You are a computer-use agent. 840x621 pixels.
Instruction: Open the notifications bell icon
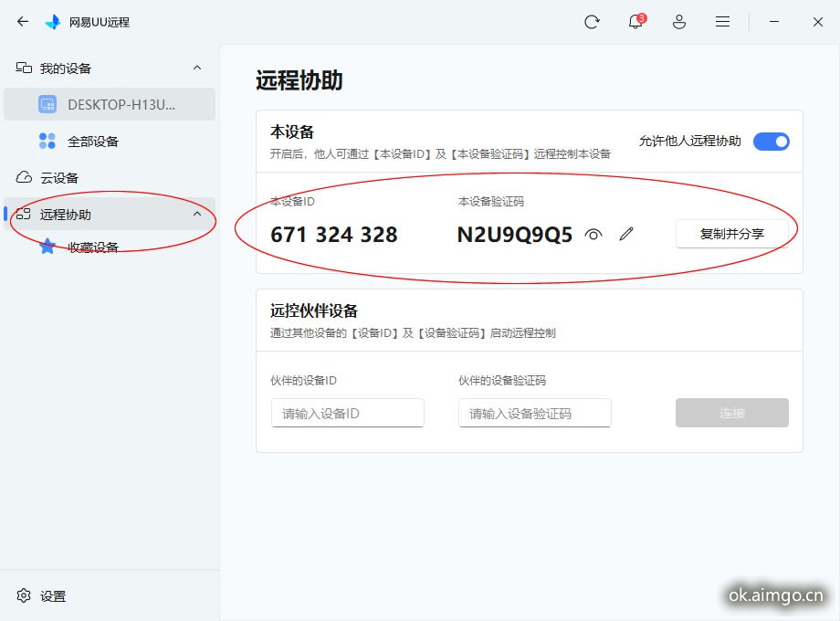[x=635, y=22]
